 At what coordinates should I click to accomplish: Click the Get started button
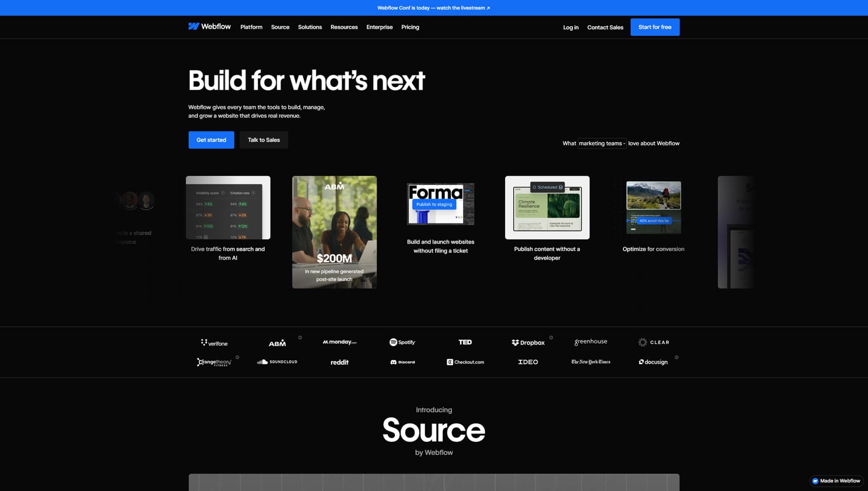pos(211,140)
